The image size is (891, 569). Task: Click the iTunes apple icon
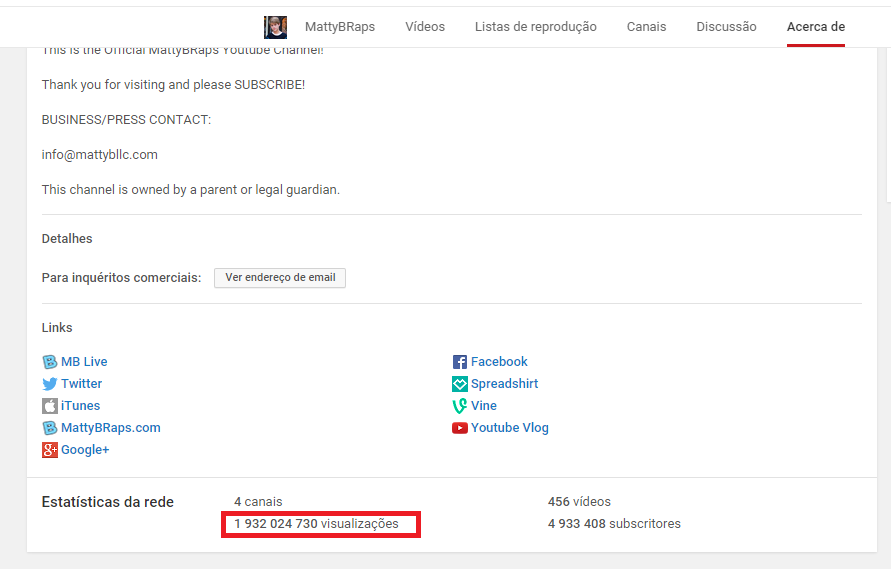pyautogui.click(x=49, y=406)
